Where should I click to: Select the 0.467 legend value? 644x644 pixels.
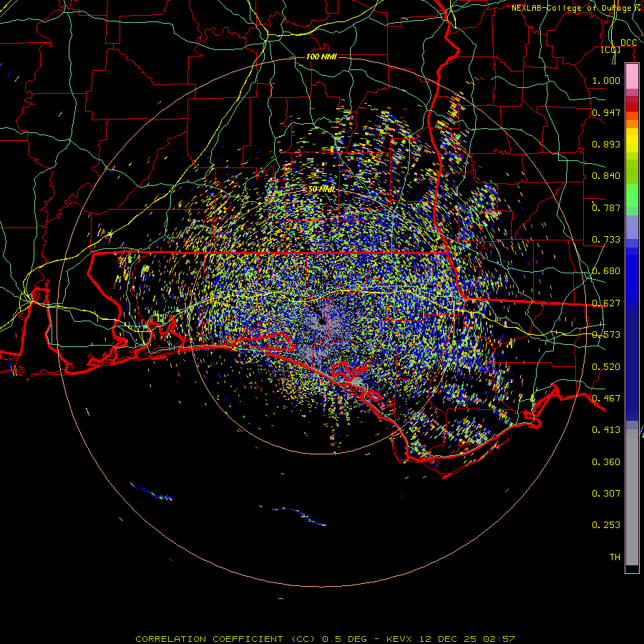[x=606, y=399]
